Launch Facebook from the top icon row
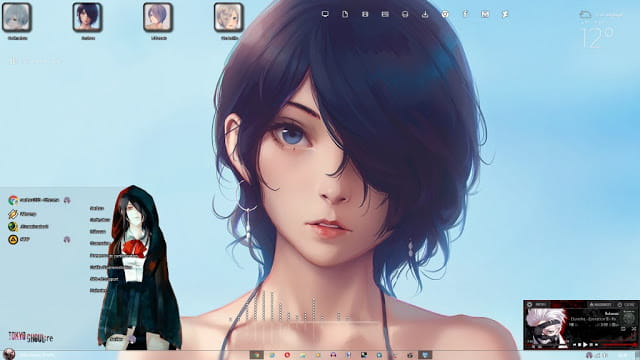This screenshot has height=360, width=640. click(465, 14)
